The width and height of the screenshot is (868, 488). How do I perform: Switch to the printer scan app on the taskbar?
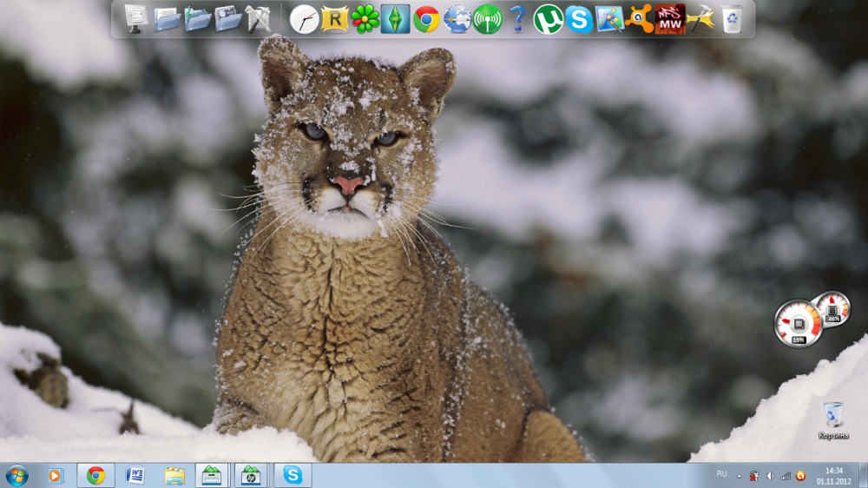(212, 475)
